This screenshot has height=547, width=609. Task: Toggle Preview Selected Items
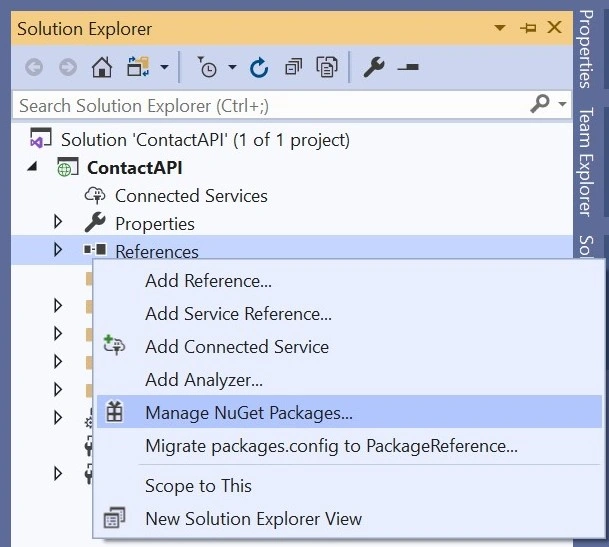(x=408, y=67)
